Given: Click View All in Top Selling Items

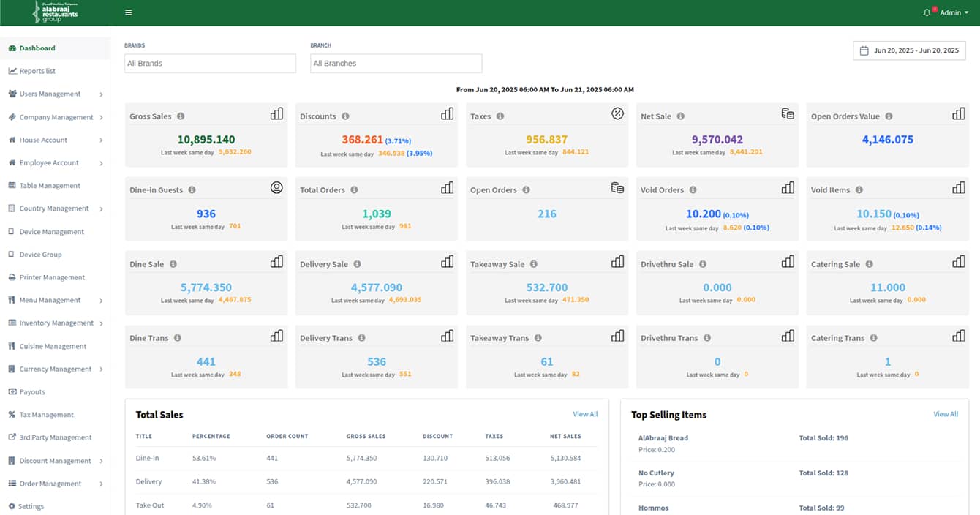Looking at the screenshot, I should (946, 414).
